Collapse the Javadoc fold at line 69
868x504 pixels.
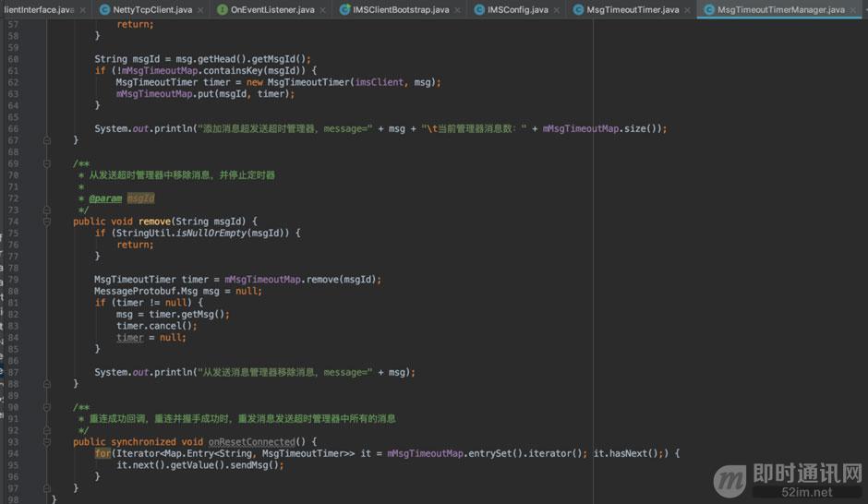point(47,163)
